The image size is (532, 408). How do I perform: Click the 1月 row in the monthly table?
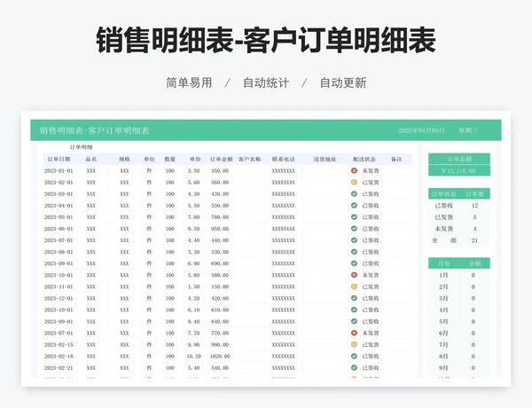click(459, 275)
